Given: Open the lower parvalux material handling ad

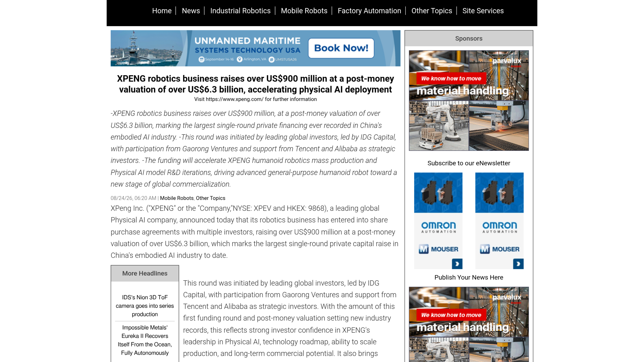Looking at the screenshot, I should click(x=469, y=324).
